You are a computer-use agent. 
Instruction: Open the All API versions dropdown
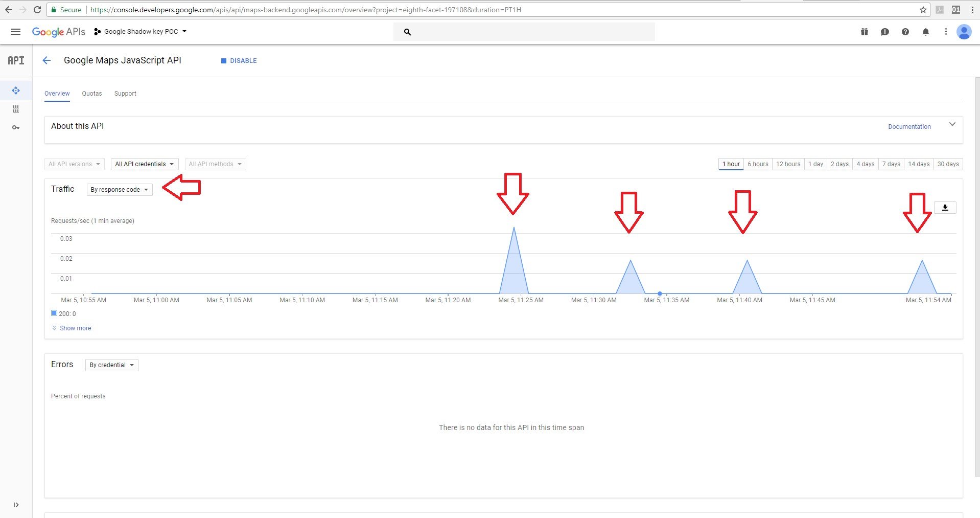[75, 164]
